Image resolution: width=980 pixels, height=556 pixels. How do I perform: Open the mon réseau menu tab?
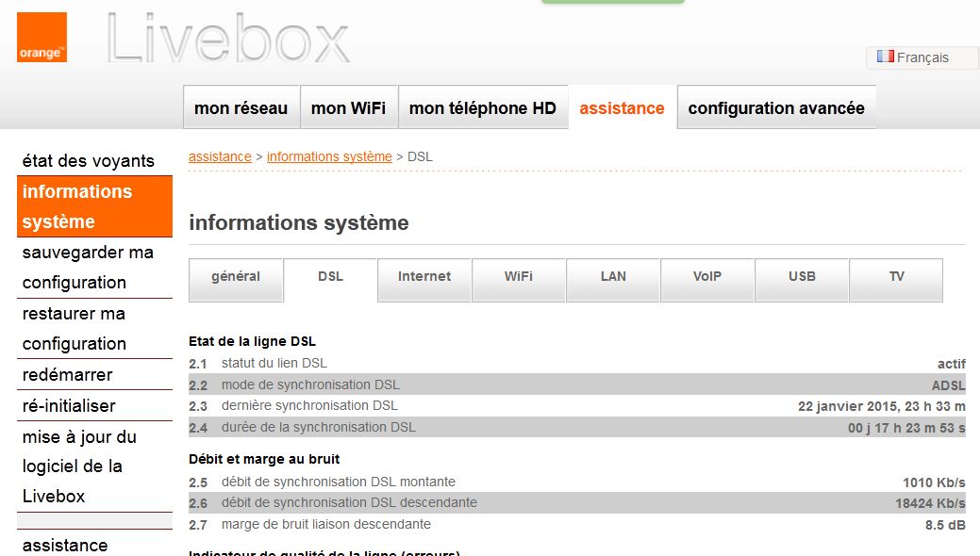click(x=241, y=108)
